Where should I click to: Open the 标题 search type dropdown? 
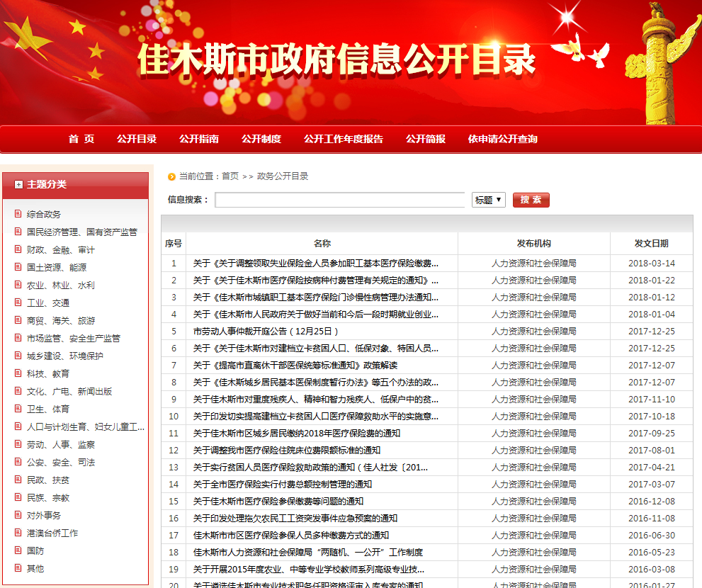click(x=488, y=200)
